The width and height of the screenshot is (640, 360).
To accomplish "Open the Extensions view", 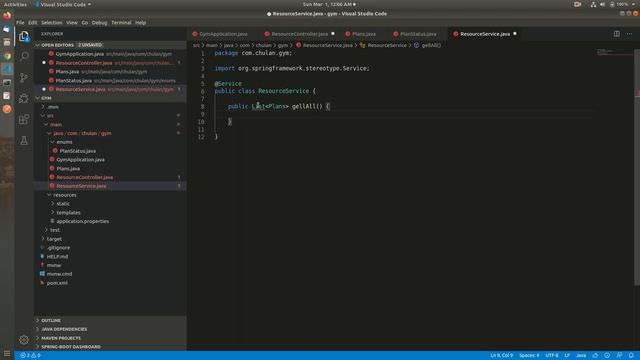I will (x=24, y=119).
